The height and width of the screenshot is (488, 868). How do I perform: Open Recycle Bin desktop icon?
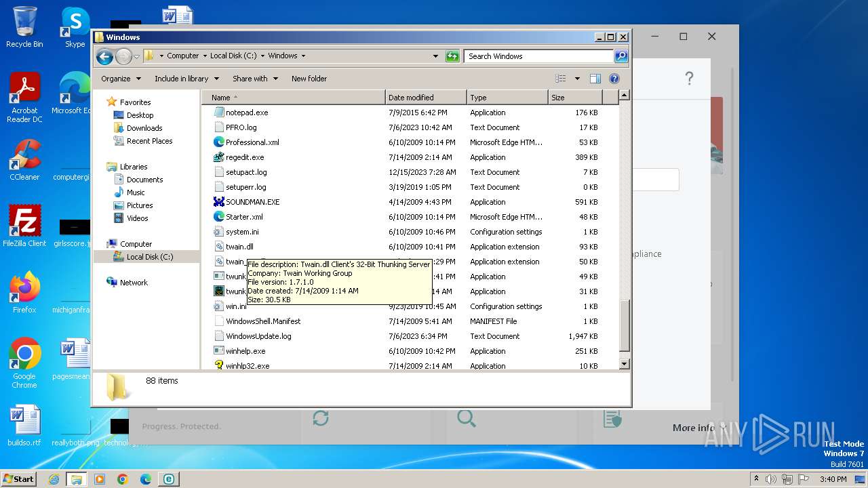pos(24,27)
